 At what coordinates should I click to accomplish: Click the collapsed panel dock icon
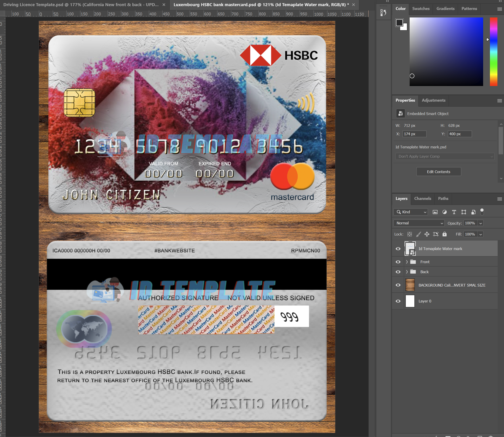coord(383,13)
